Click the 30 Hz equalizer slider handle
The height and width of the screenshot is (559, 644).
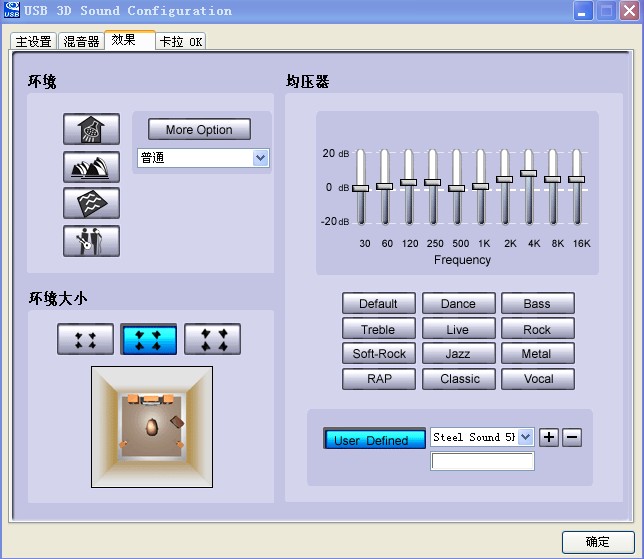361,188
